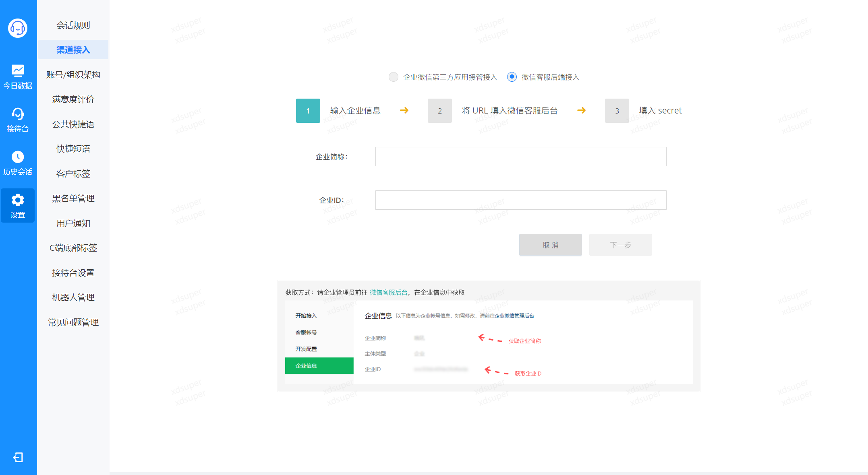868x475 pixels.
Task: Open 快捷短语 menu item
Action: coord(73,149)
